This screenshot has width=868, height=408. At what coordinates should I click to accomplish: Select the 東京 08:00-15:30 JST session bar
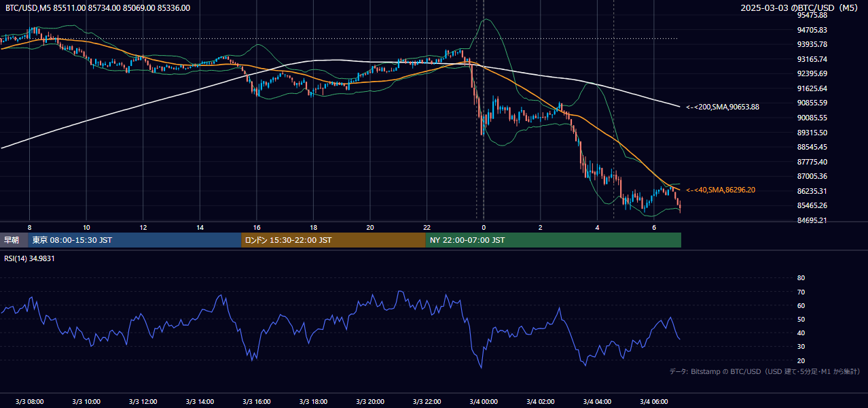134,240
